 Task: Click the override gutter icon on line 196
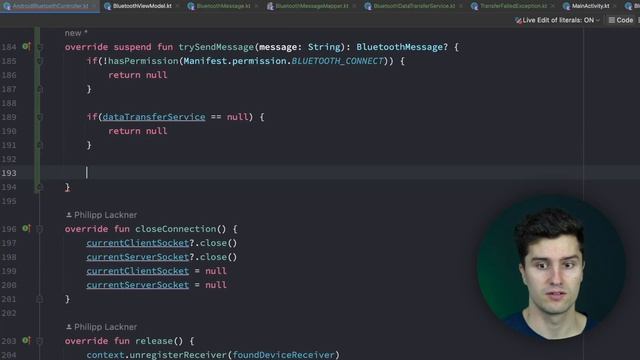[x=26, y=228]
